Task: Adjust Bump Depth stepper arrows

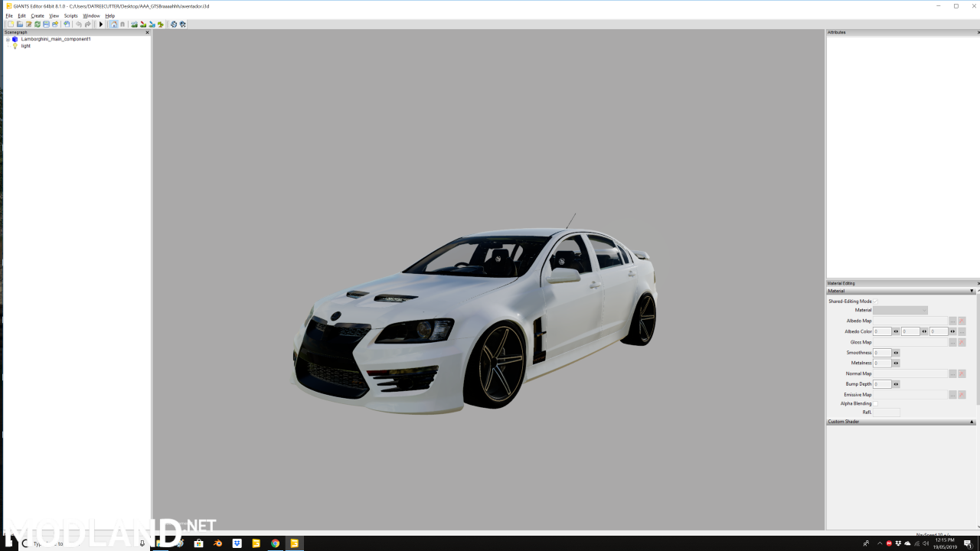Action: click(x=896, y=384)
